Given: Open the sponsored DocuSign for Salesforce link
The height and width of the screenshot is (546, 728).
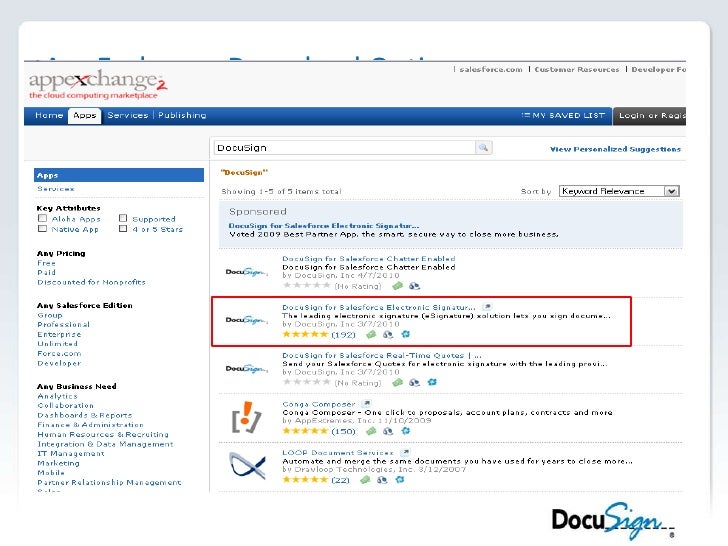Looking at the screenshot, I should coord(324,226).
